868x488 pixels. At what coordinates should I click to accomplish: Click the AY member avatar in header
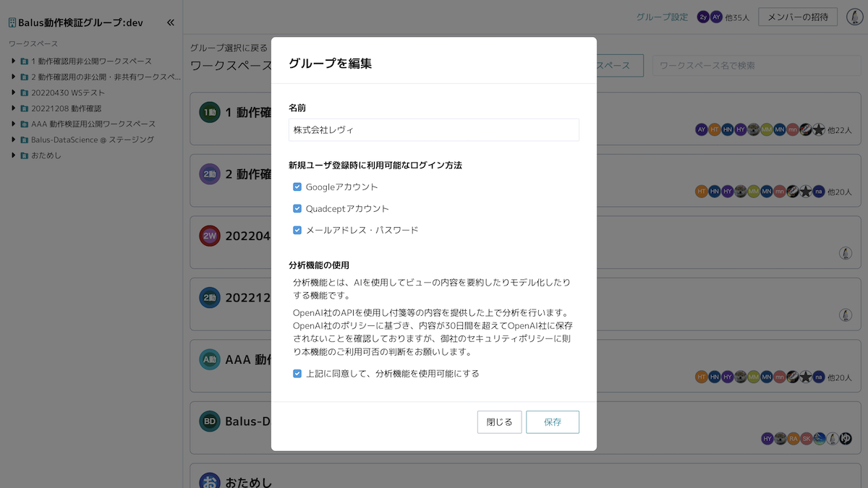[x=716, y=17]
